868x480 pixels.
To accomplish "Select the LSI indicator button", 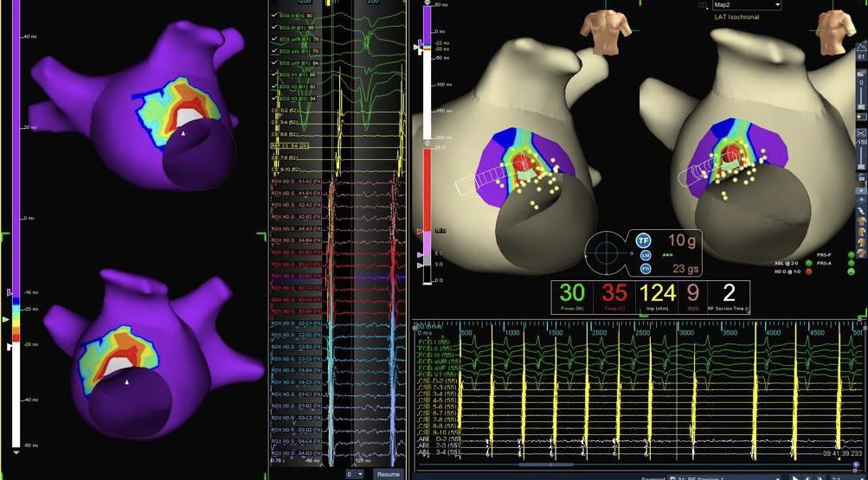I will pos(646,255).
